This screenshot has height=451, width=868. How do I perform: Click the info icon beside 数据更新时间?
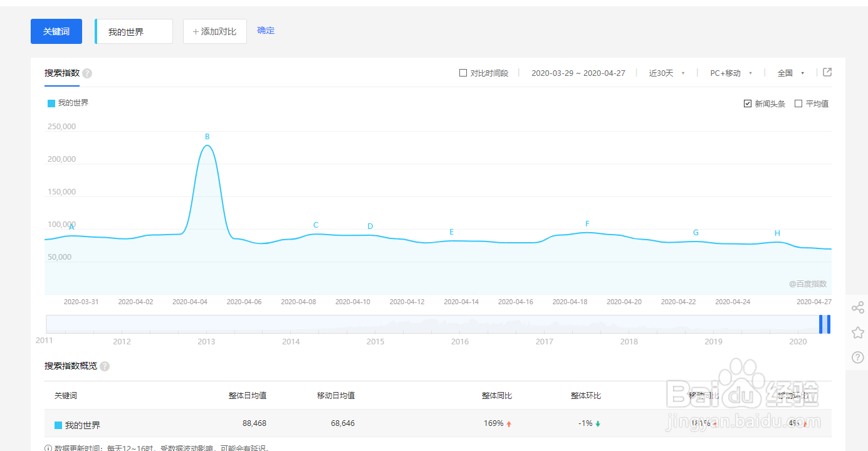pyautogui.click(x=48, y=448)
